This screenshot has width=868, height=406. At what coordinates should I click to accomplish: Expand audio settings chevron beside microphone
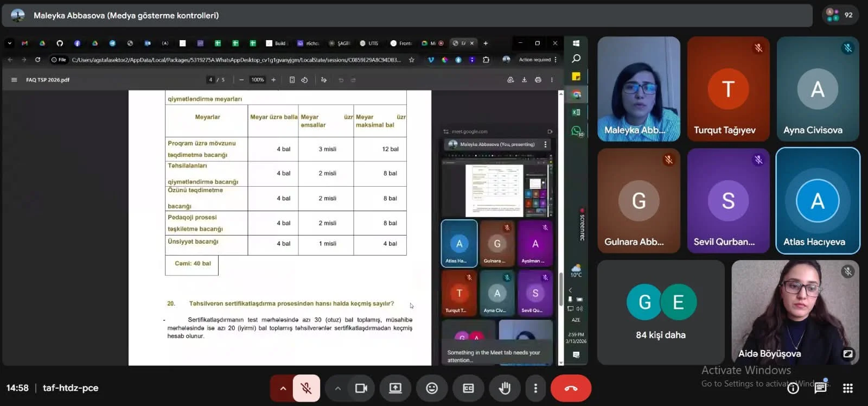pyautogui.click(x=283, y=388)
